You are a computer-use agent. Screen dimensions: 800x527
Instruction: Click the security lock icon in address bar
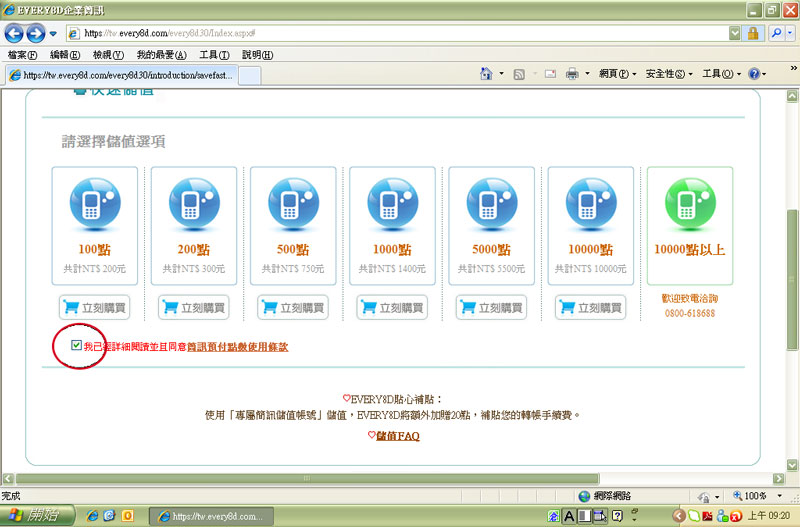point(753,33)
